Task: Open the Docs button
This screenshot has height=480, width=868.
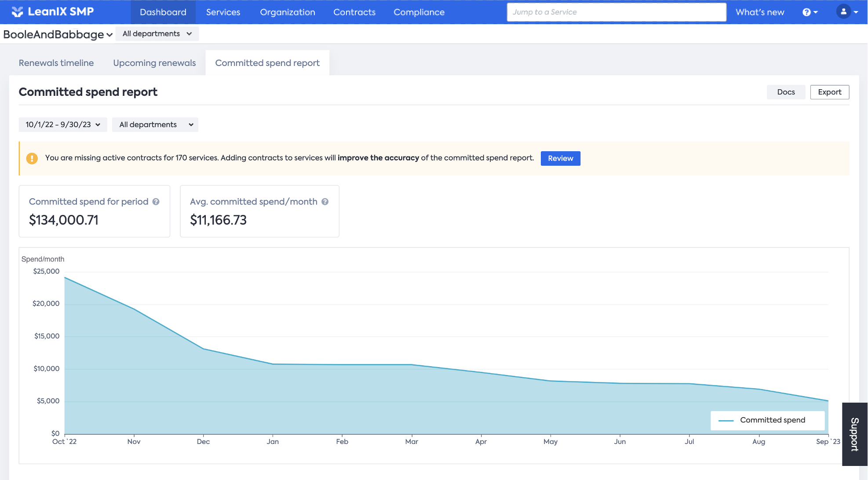Action: (786, 92)
